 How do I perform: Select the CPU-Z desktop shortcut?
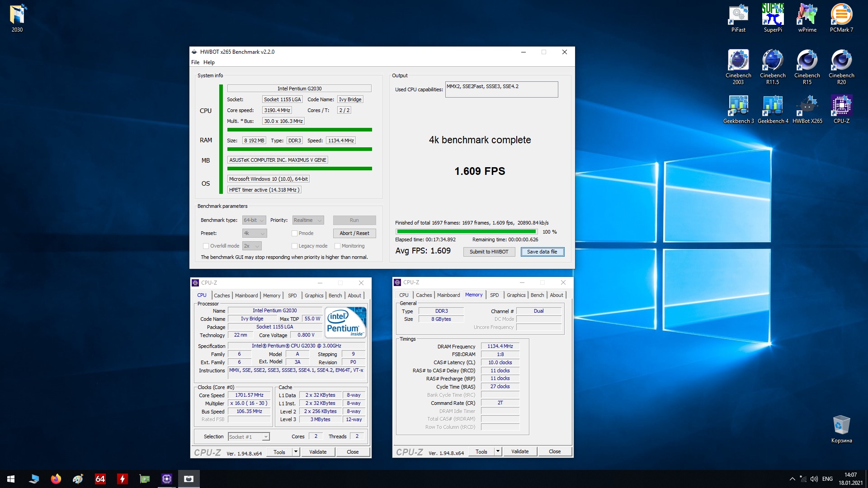tap(841, 109)
